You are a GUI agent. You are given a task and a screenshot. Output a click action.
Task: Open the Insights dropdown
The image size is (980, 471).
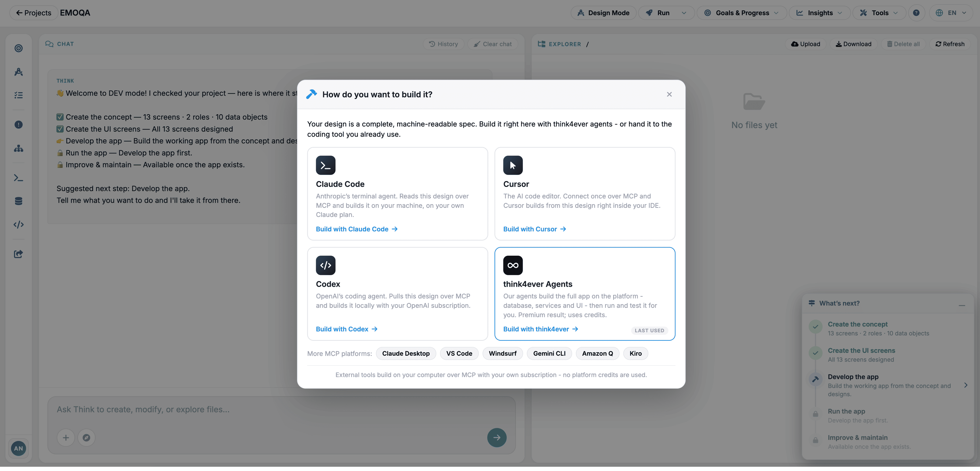(819, 13)
